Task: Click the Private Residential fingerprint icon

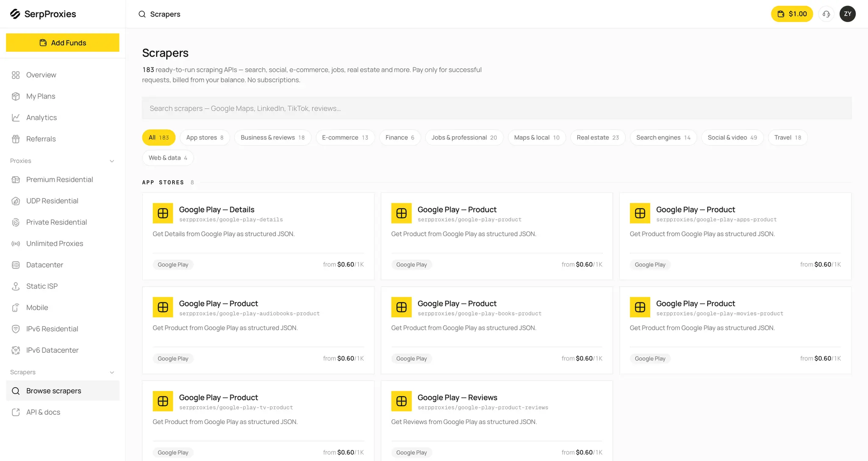Action: pyautogui.click(x=16, y=222)
